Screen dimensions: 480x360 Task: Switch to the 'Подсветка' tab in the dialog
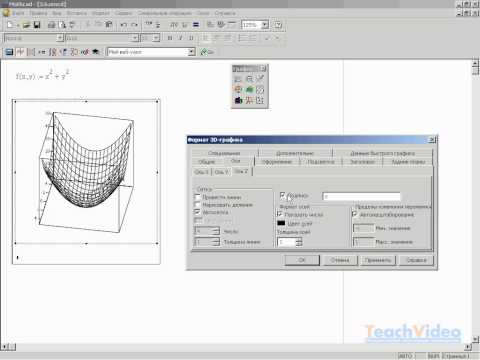tap(321, 162)
